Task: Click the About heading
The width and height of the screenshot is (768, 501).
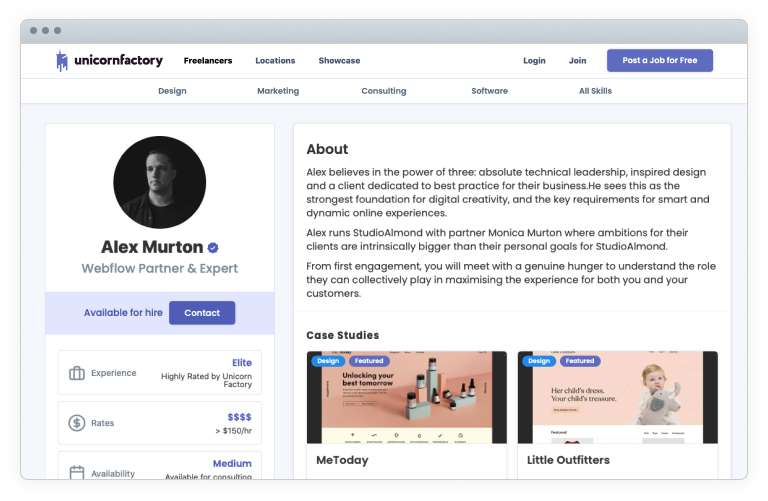Action: [x=327, y=149]
